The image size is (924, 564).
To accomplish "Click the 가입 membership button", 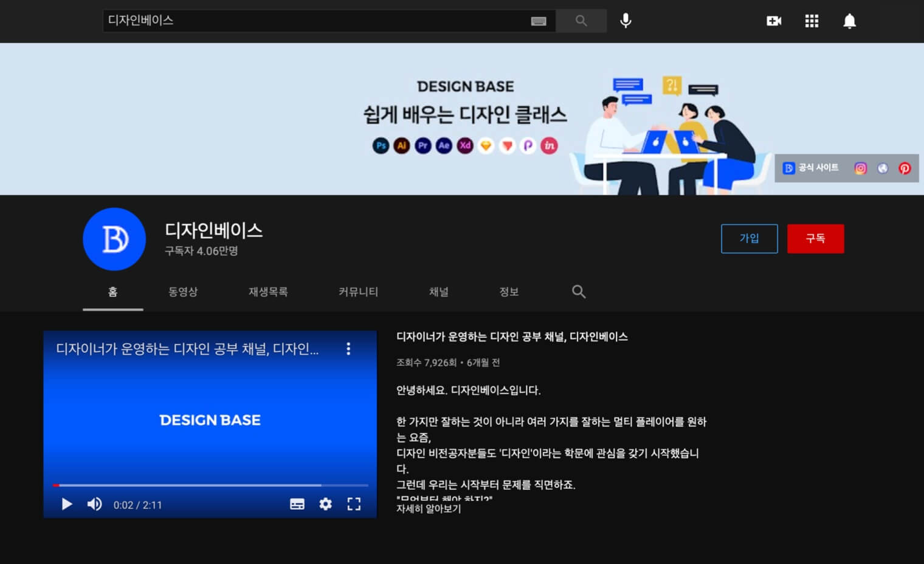I will click(x=750, y=239).
